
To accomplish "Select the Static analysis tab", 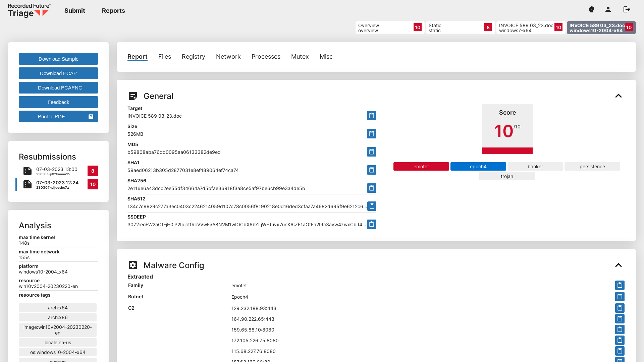I will [x=461, y=28].
